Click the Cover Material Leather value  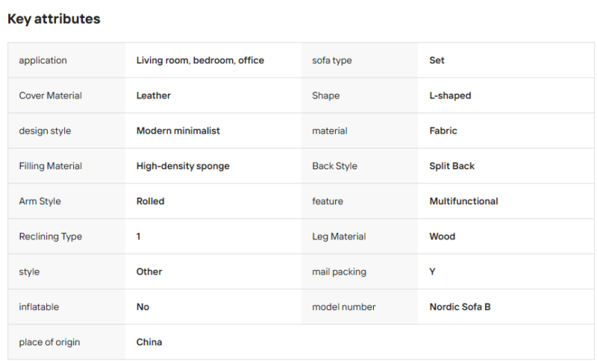[x=154, y=95]
